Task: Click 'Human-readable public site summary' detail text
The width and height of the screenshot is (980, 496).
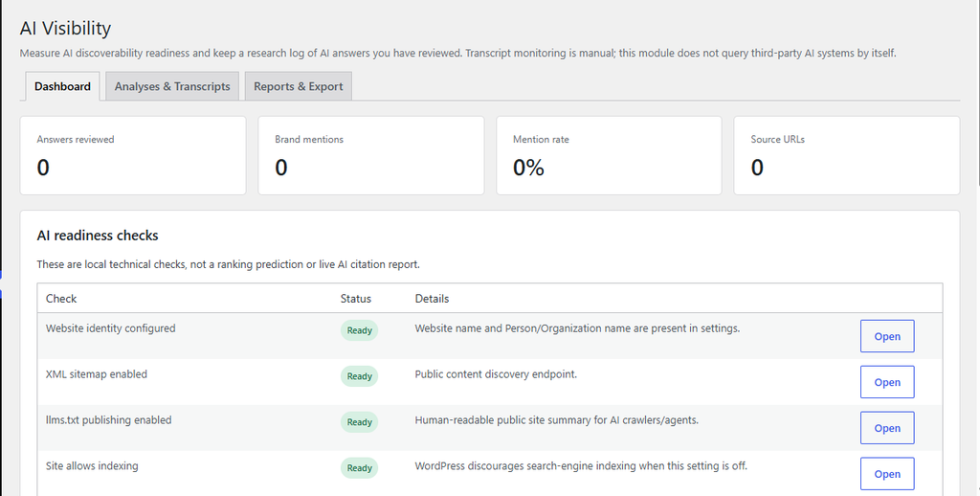Action: pyautogui.click(x=556, y=419)
